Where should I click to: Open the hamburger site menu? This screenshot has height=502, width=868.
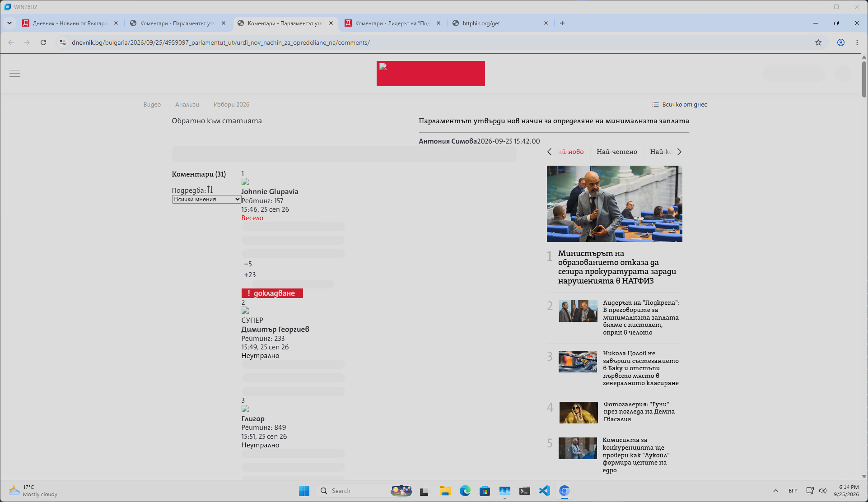pos(15,74)
